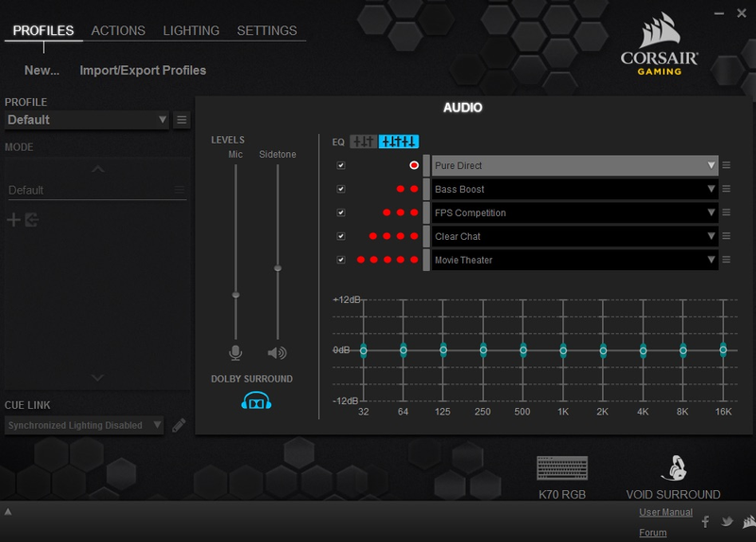Select the VOID SURROUND headset device
Viewport: 756px width, 542px height.
(x=673, y=478)
